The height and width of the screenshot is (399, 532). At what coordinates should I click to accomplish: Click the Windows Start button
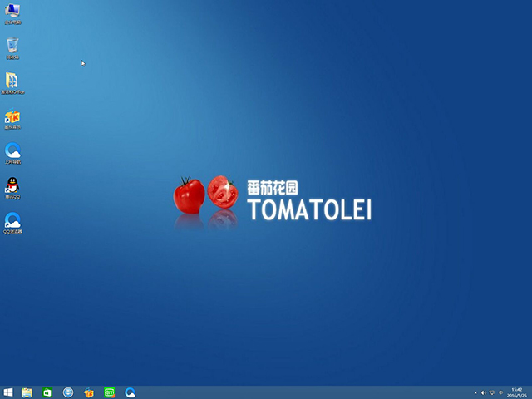click(8, 392)
